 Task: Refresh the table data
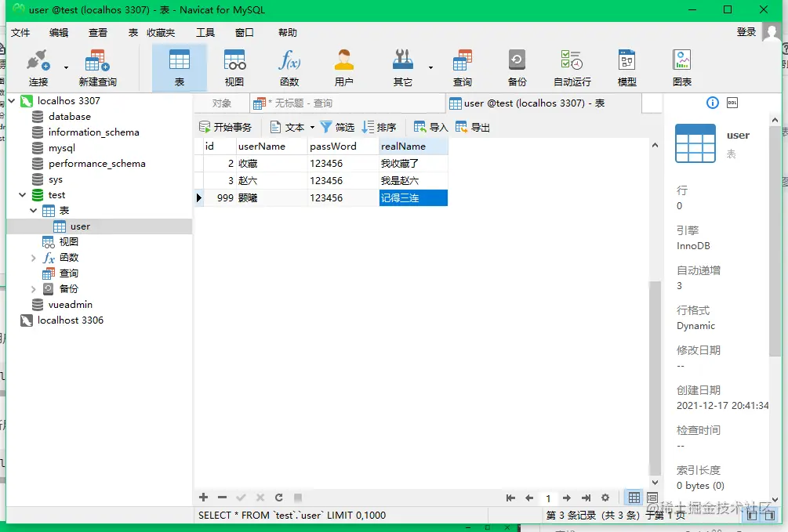tap(279, 498)
